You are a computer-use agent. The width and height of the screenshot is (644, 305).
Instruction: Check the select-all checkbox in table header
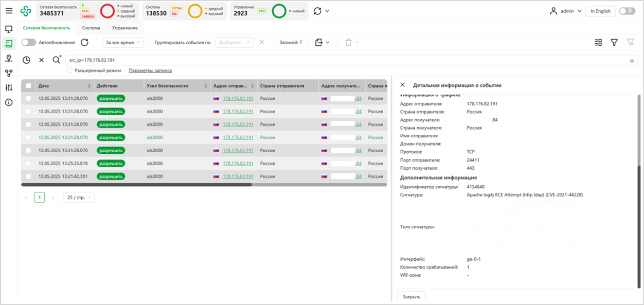click(29, 86)
